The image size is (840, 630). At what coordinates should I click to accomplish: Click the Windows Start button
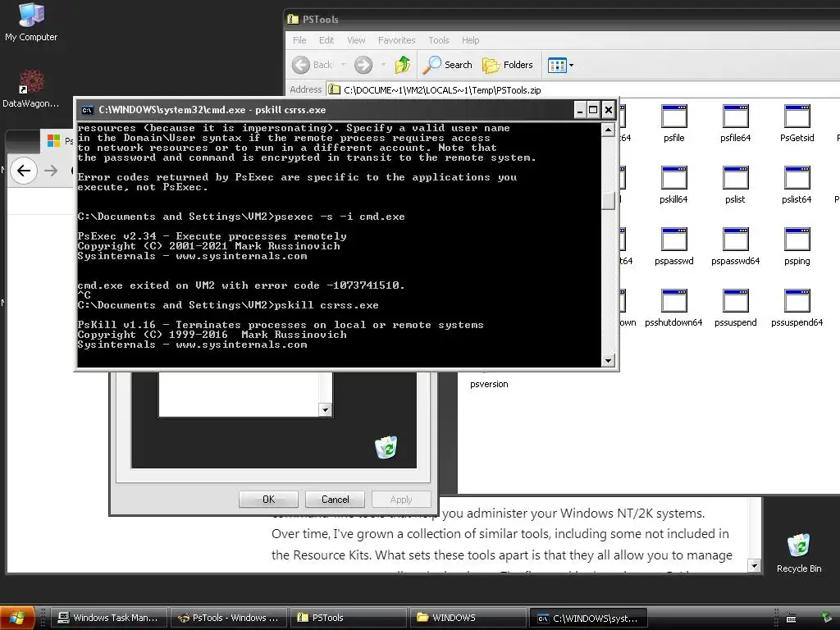click(18, 618)
